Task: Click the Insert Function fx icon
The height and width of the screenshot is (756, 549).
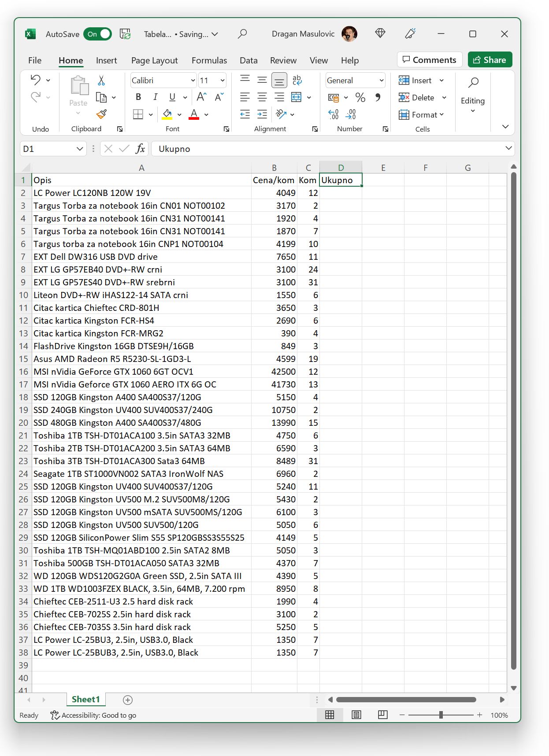Action: click(140, 149)
